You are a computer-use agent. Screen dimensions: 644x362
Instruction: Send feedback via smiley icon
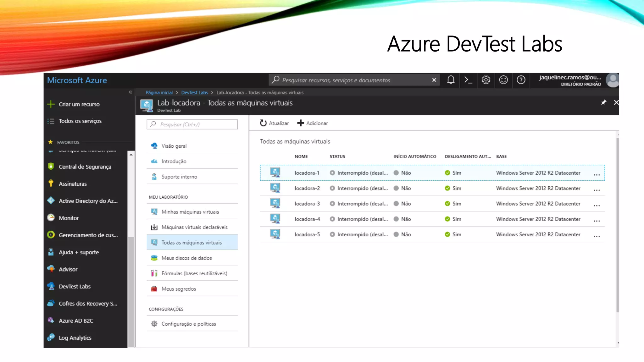[503, 80]
